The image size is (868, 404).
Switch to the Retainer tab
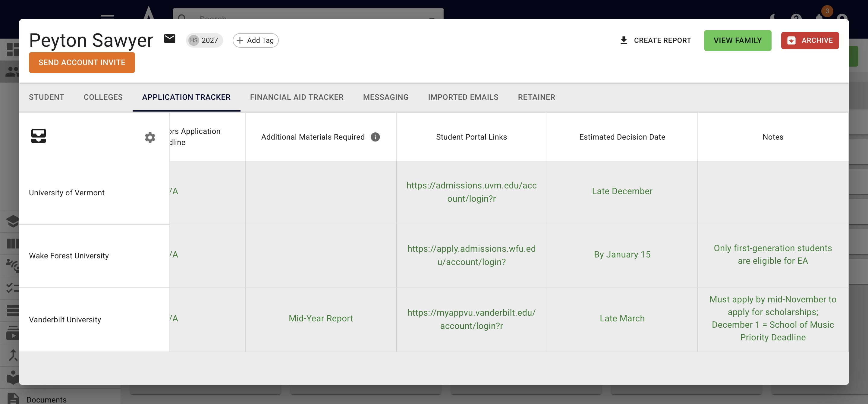(x=536, y=97)
